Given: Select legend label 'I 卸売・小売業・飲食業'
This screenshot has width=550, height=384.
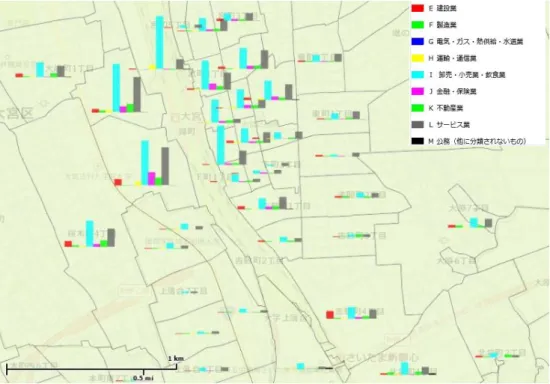Looking at the screenshot, I should (467, 75).
